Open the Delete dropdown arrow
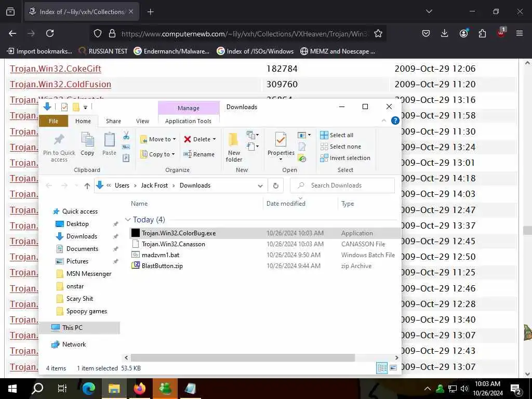The height and width of the screenshot is (399, 532). 214,139
